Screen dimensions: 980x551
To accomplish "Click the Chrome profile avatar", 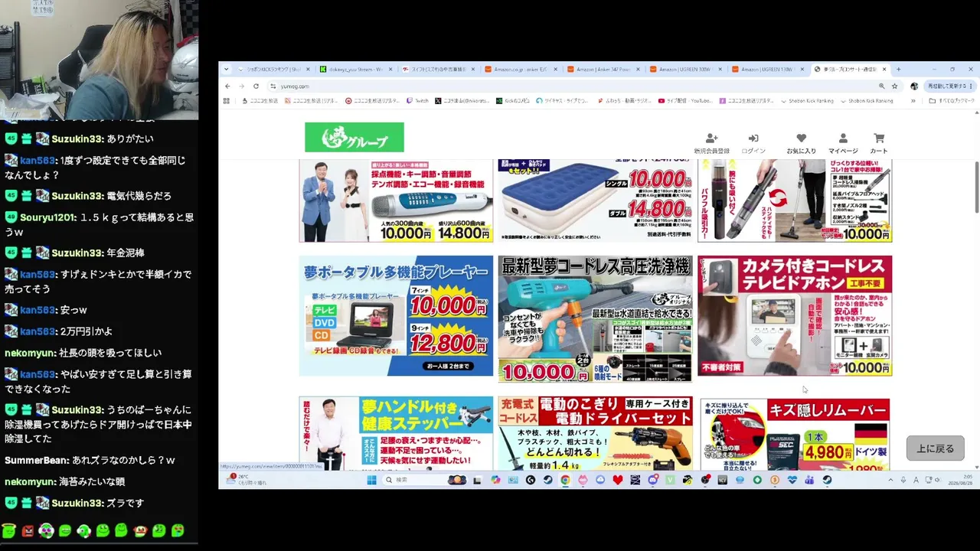I will point(913,86).
